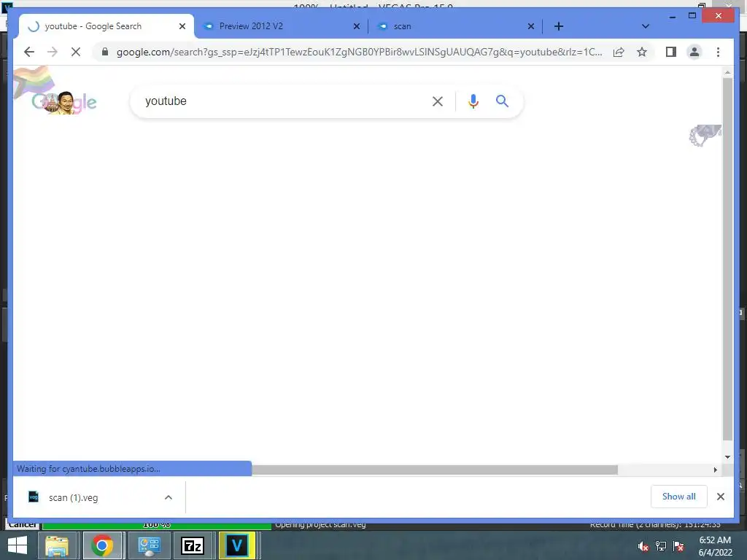Start voice search with microphone
This screenshot has width=747, height=560.
tap(473, 101)
